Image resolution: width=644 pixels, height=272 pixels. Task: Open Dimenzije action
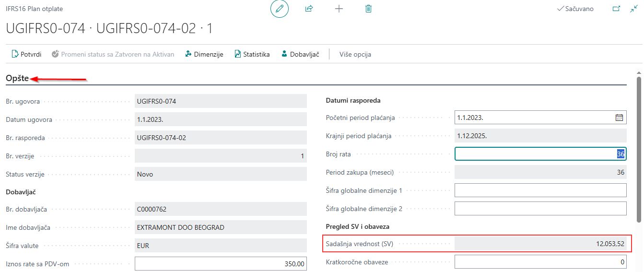tap(204, 54)
